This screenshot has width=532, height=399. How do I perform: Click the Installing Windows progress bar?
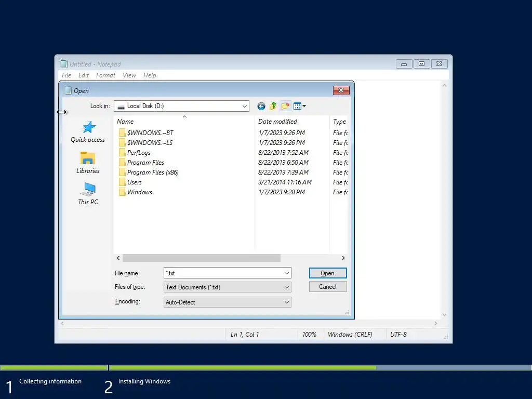click(x=320, y=367)
